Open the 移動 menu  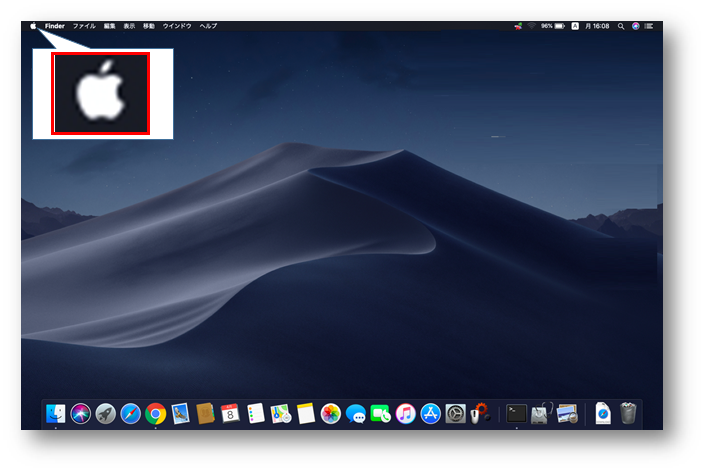[x=149, y=26]
